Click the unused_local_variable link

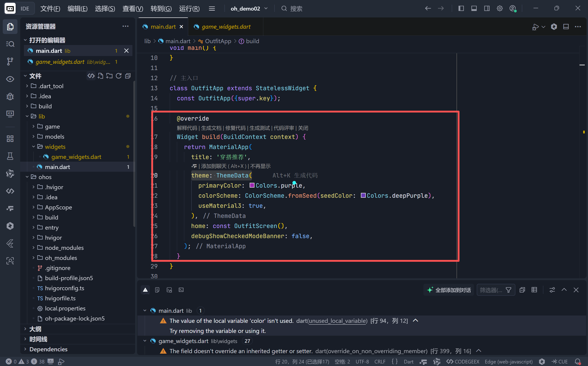pos(338,321)
